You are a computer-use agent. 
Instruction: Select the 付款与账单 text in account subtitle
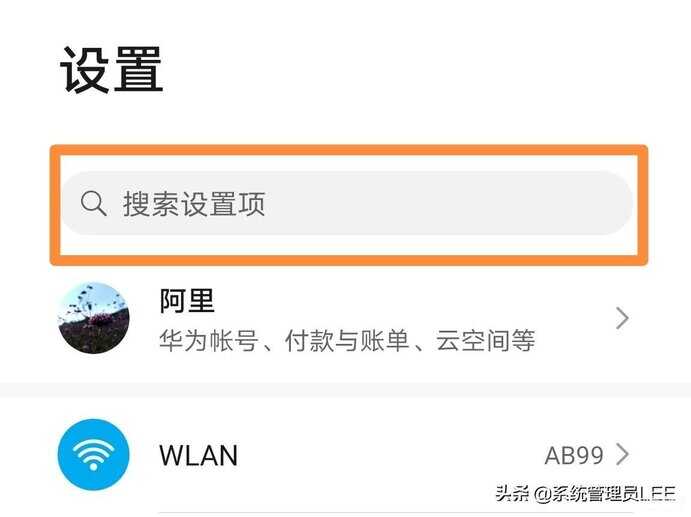[x=347, y=341]
